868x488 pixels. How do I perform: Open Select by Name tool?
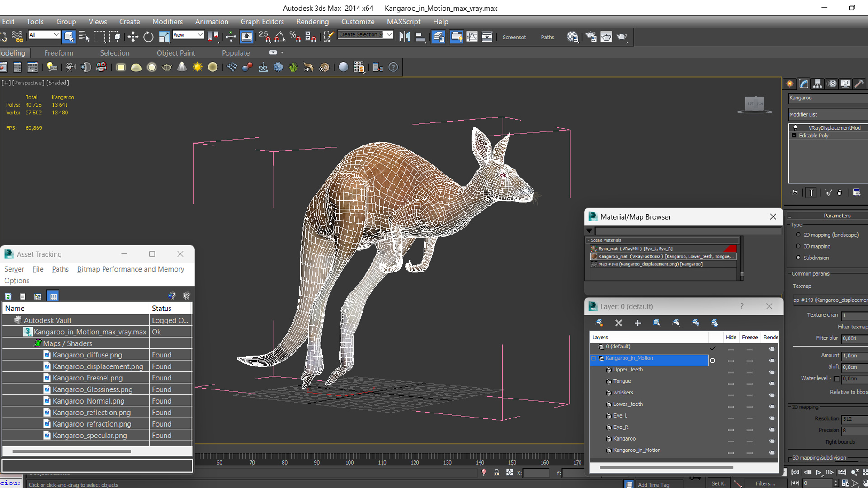(84, 37)
